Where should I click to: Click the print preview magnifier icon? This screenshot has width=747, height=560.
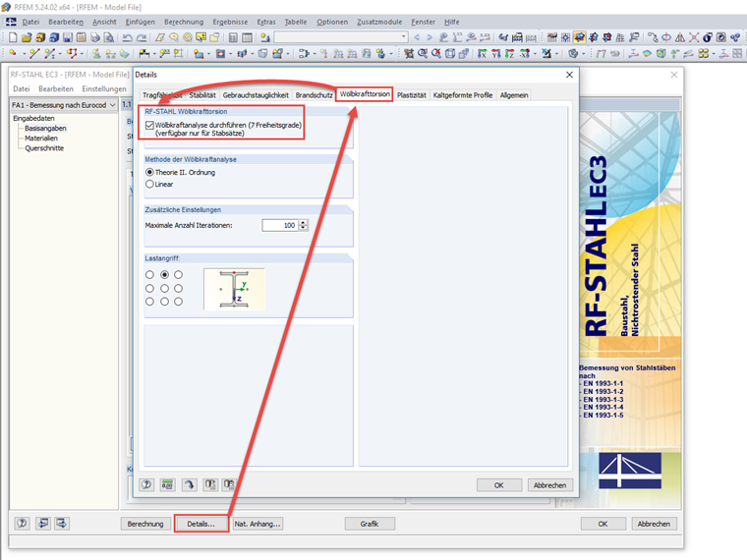click(109, 37)
